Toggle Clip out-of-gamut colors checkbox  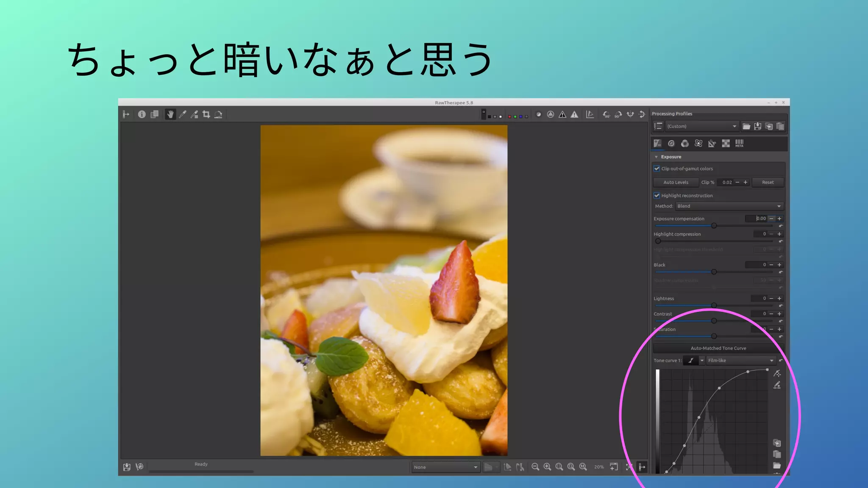[x=657, y=169]
